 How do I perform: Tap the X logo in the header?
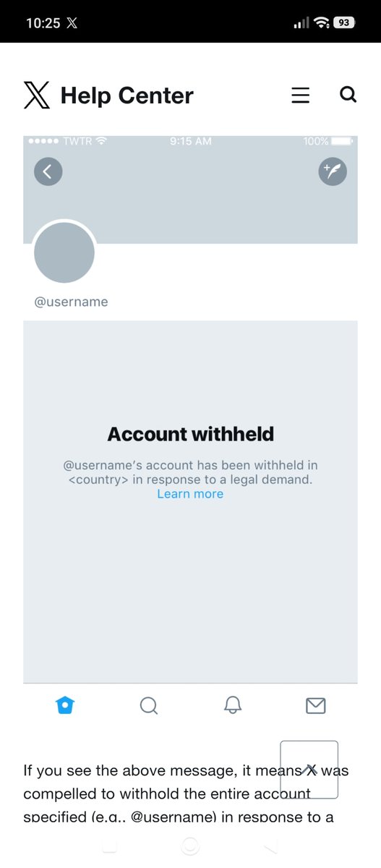click(37, 95)
